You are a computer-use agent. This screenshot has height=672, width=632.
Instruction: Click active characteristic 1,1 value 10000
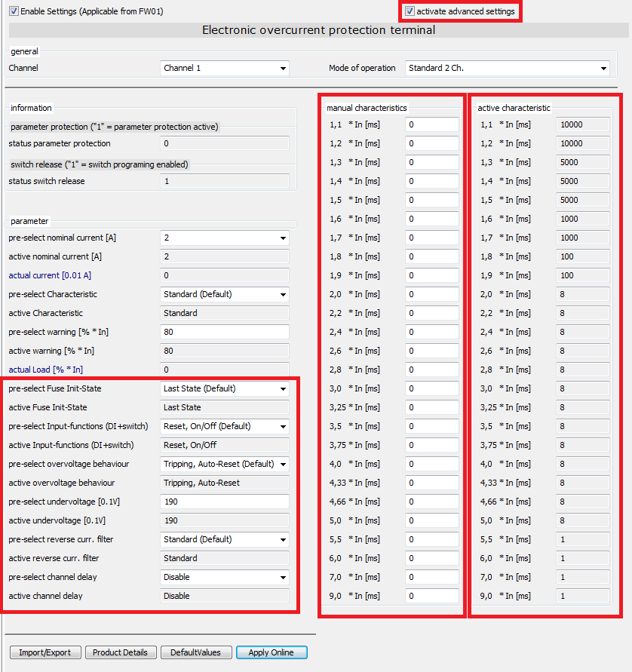pos(583,124)
